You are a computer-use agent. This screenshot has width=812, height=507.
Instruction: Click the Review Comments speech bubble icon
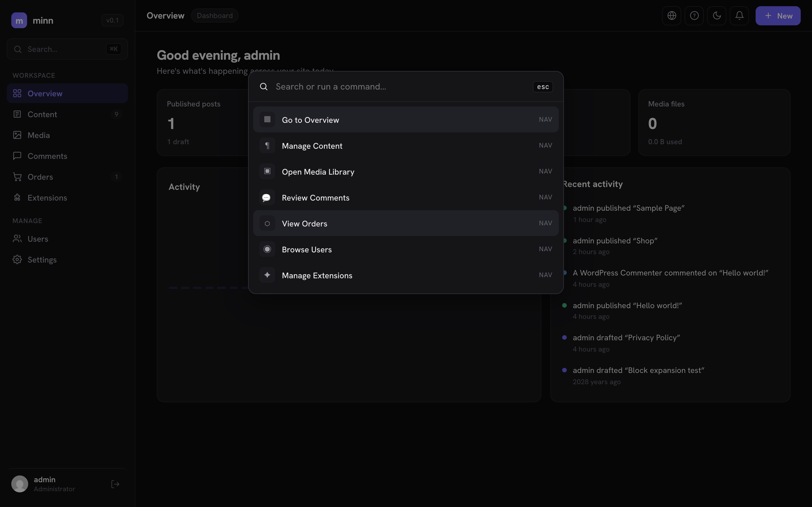coord(267,197)
